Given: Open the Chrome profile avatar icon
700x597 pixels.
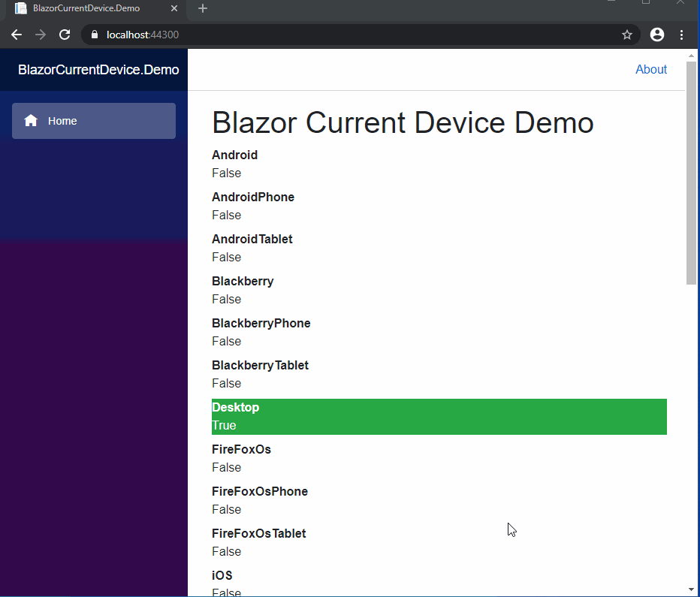Looking at the screenshot, I should 656,35.
